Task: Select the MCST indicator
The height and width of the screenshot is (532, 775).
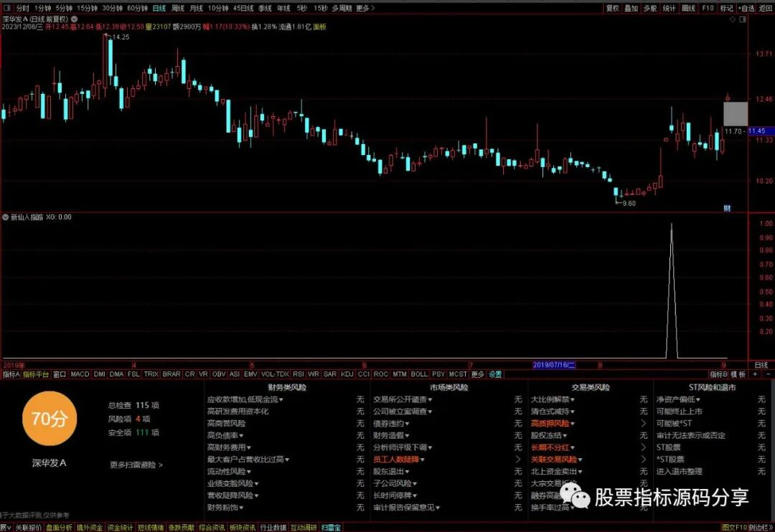Action: [x=458, y=374]
